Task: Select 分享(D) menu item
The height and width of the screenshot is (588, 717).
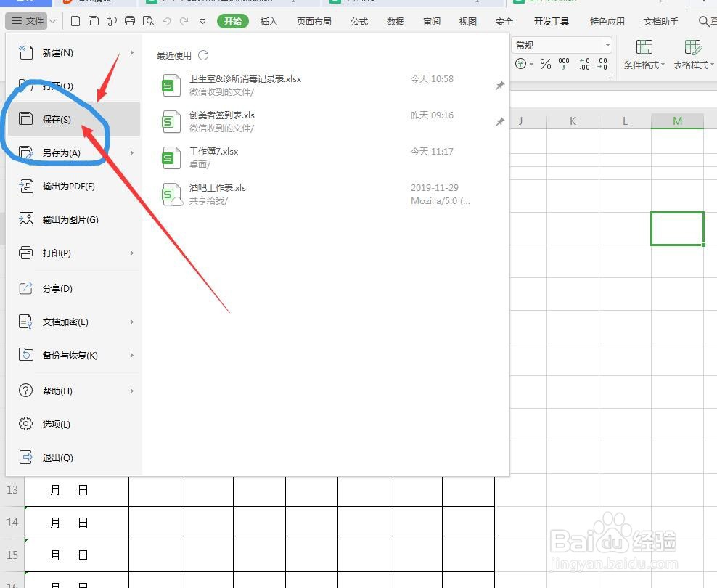Action: (73, 288)
